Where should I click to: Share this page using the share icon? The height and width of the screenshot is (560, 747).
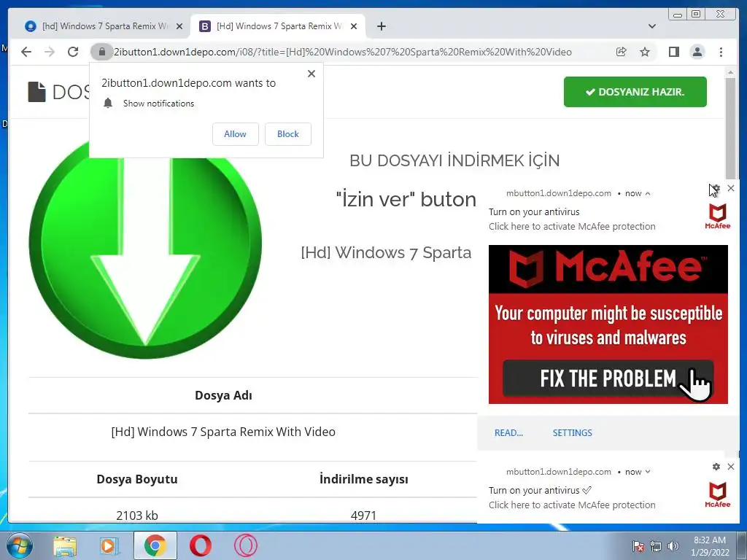point(621,52)
